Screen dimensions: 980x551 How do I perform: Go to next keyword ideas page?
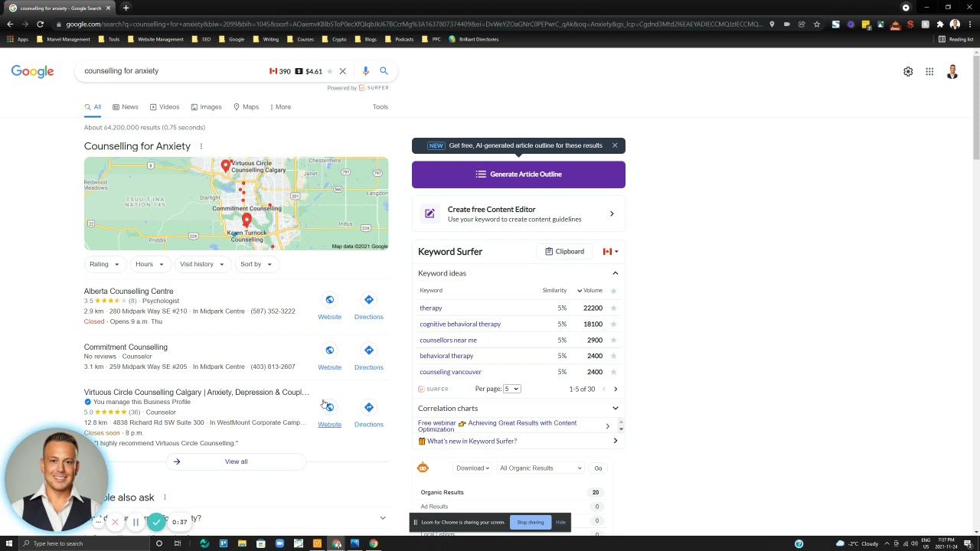(x=616, y=389)
